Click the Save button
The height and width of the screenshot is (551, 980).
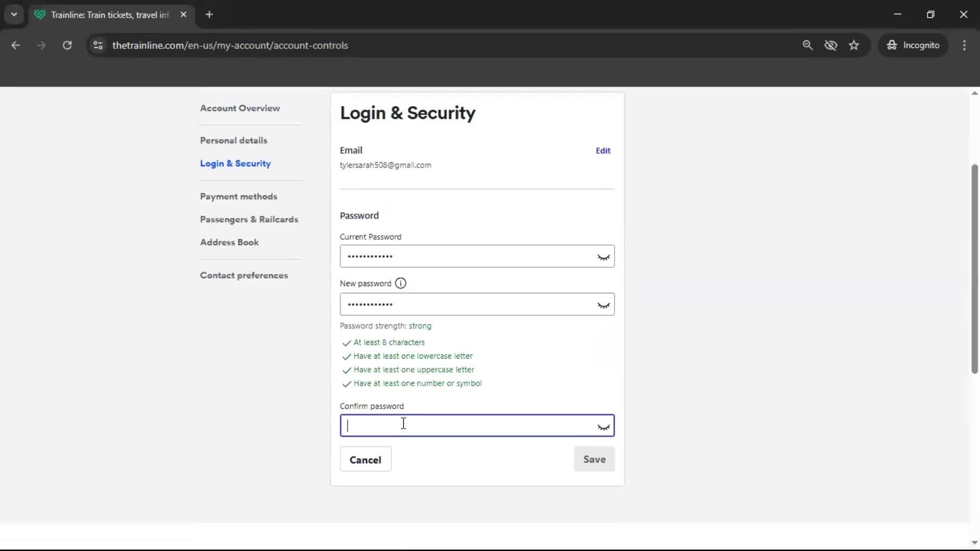(594, 459)
